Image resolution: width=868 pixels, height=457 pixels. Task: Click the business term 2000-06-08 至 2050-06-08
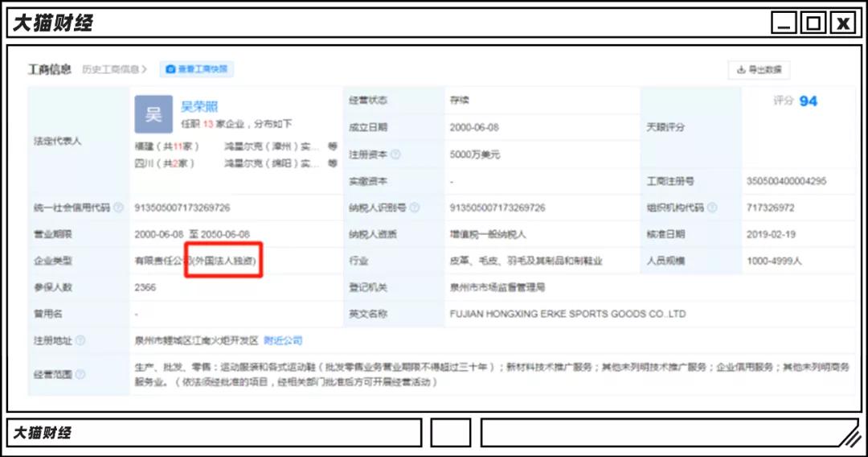pos(192,234)
